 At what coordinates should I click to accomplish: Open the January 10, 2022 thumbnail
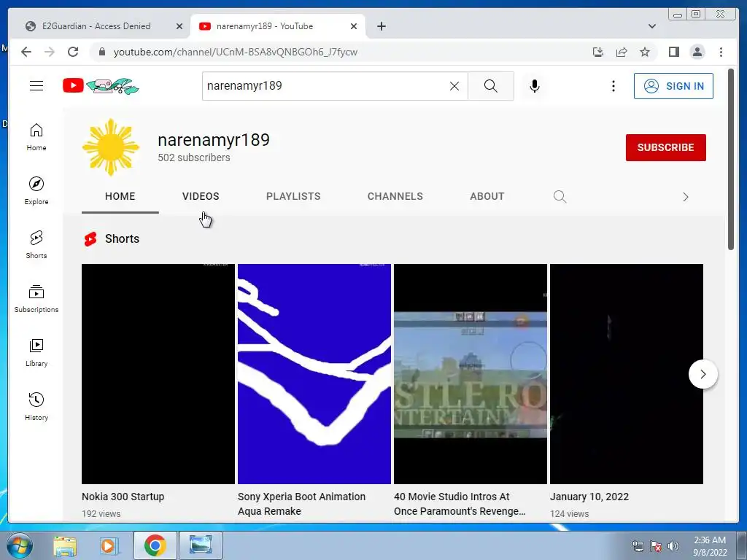(x=627, y=374)
